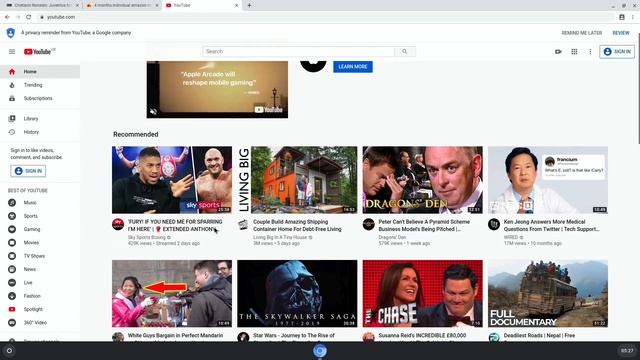Image resolution: width=640 pixels, height=360 pixels.
Task: Open the Gaming channel
Action: (x=40, y=229)
